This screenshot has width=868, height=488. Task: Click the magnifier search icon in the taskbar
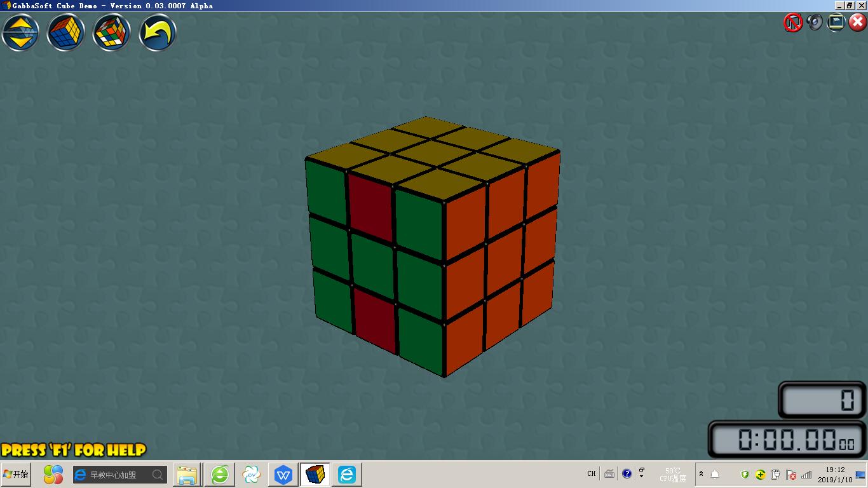(158, 475)
